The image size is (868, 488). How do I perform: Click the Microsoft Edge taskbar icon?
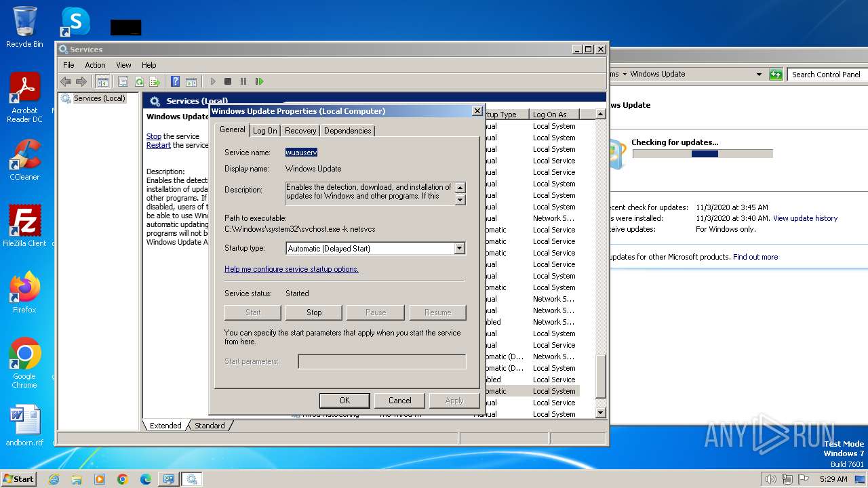(x=146, y=479)
